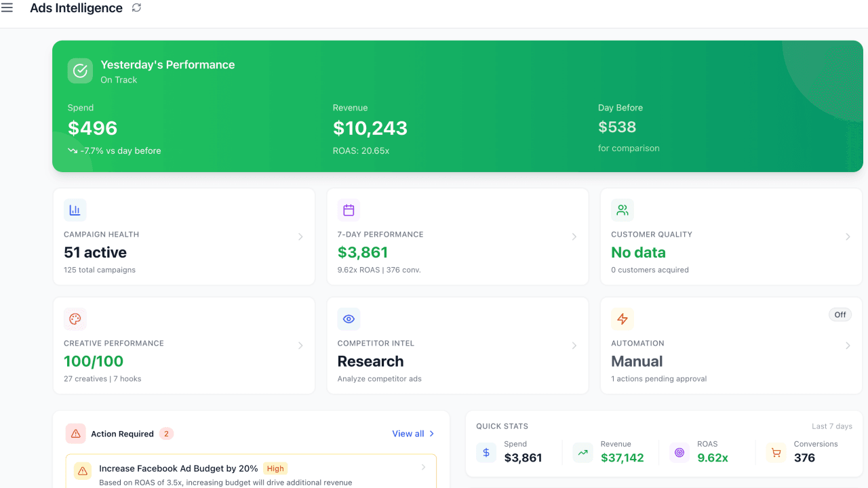868x488 pixels.
Task: Refresh the Ads Intelligence dashboard
Action: point(136,7)
